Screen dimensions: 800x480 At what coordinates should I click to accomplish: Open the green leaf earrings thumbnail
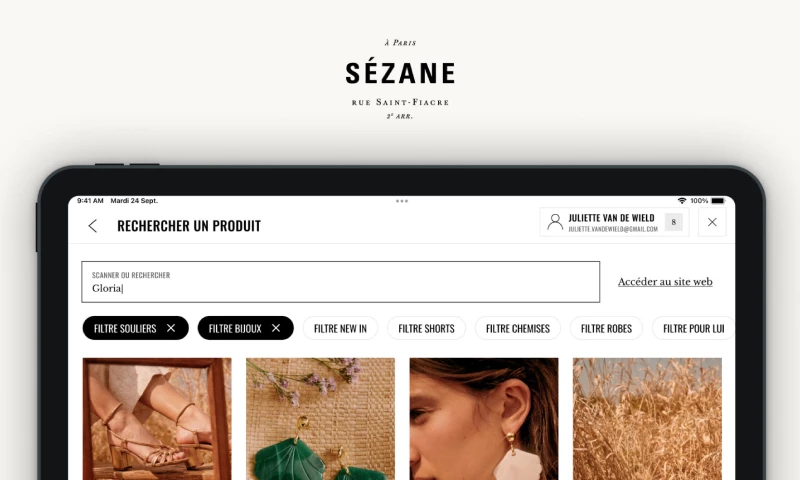coord(320,419)
